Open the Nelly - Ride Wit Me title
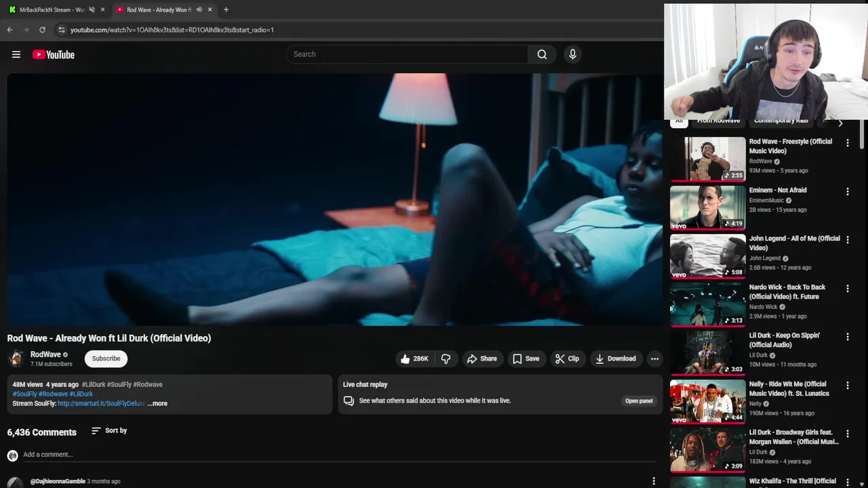This screenshot has width=868, height=488. click(x=789, y=388)
